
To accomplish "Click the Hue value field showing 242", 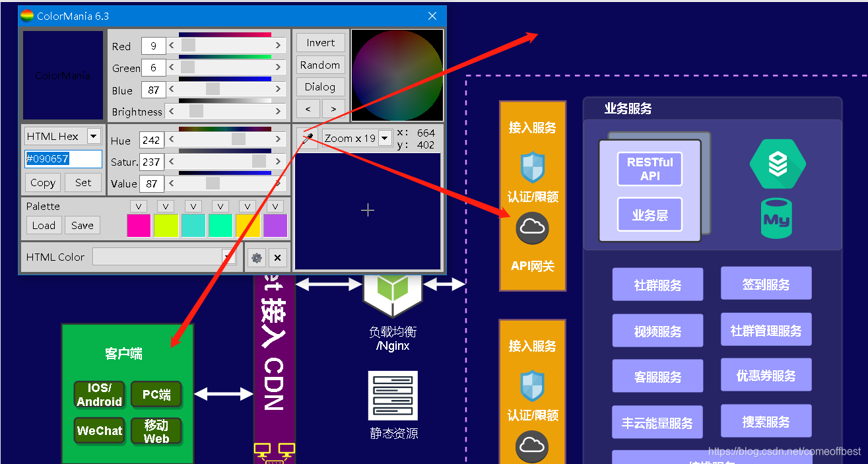I will 152,140.
